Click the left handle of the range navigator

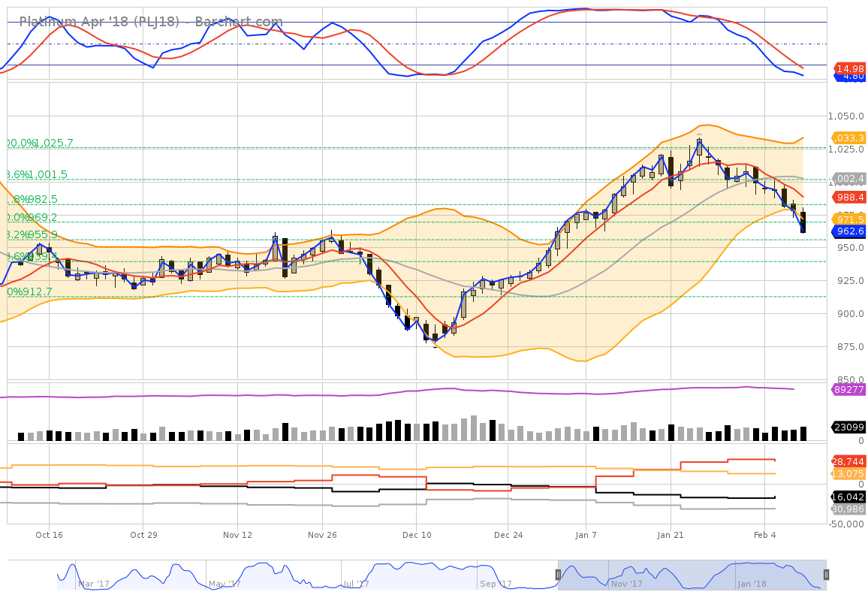(558, 575)
